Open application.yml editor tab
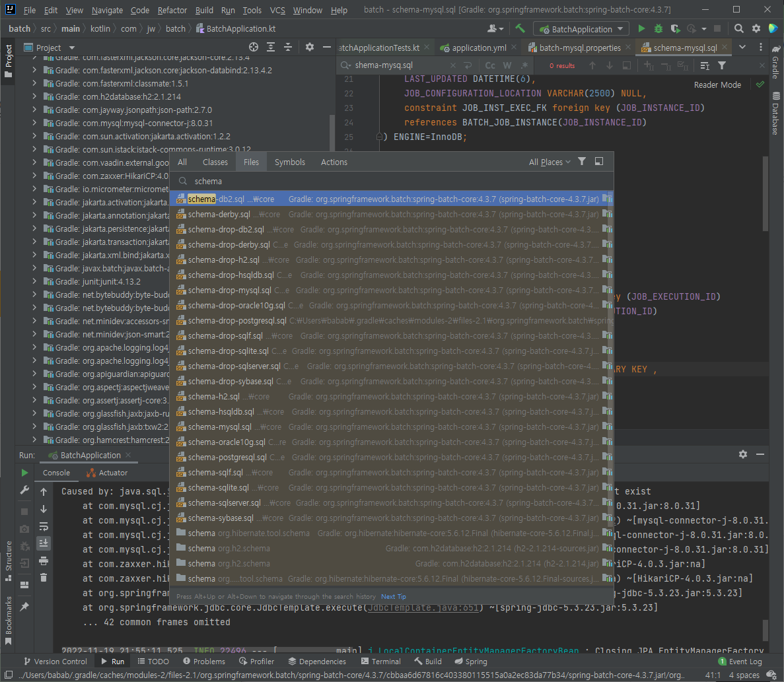This screenshot has height=682, width=784. 478,48
